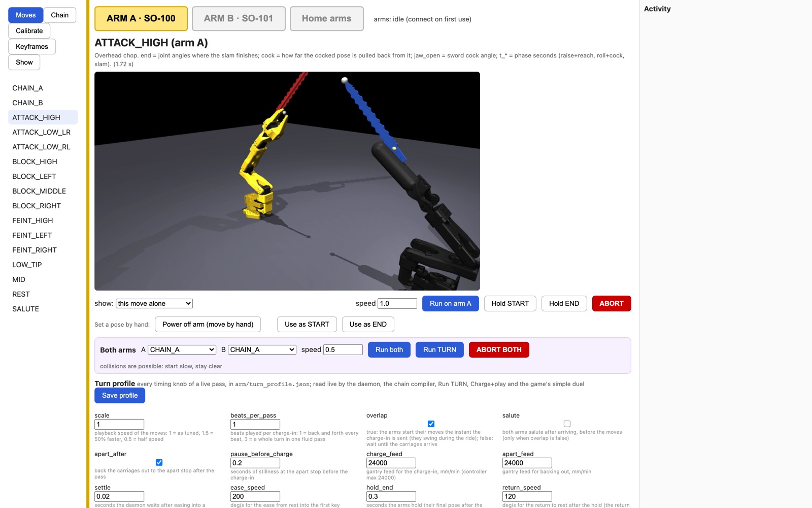Open the Calibrate tab

point(29,31)
